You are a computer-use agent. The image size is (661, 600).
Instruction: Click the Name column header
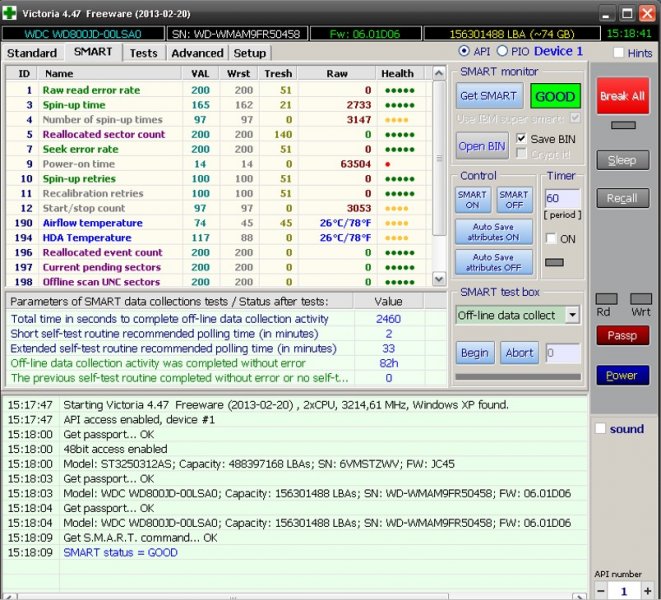pos(110,73)
